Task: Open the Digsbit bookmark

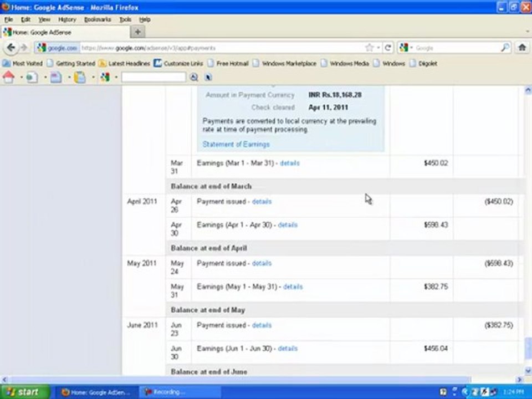Action: click(424, 63)
